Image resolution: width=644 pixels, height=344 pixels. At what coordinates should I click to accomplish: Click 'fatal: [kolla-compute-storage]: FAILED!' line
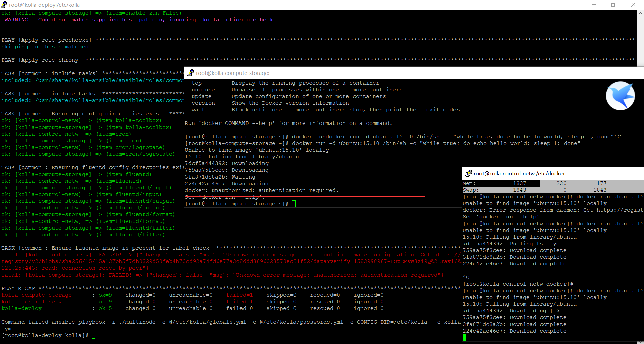pyautogui.click(x=222, y=275)
